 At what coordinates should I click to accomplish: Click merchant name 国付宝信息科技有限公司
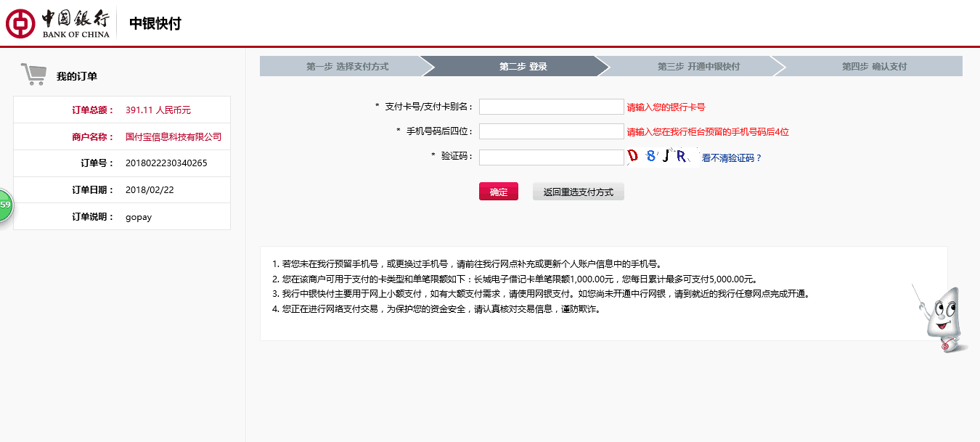[x=173, y=136]
